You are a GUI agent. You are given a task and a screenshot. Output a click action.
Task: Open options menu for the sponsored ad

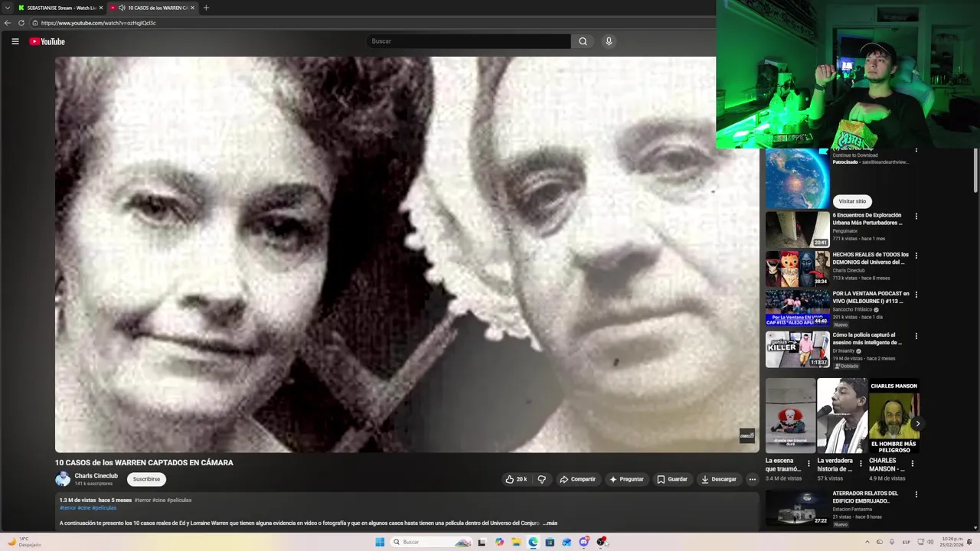click(916, 152)
